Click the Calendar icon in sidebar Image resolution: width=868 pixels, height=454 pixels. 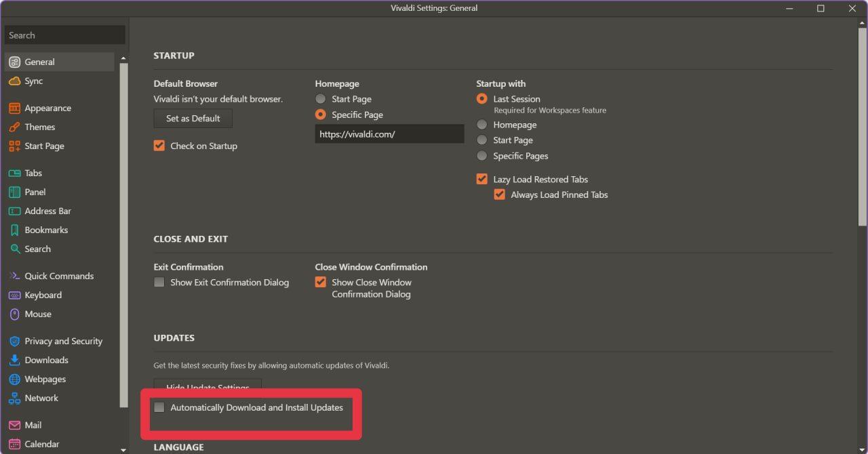coord(14,444)
